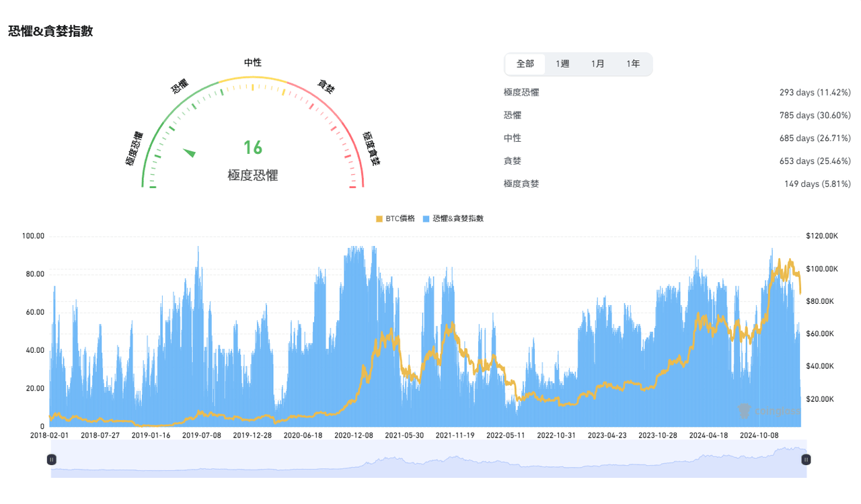
Task: Click the yellow BTC價格 legend square
Action: [379, 218]
